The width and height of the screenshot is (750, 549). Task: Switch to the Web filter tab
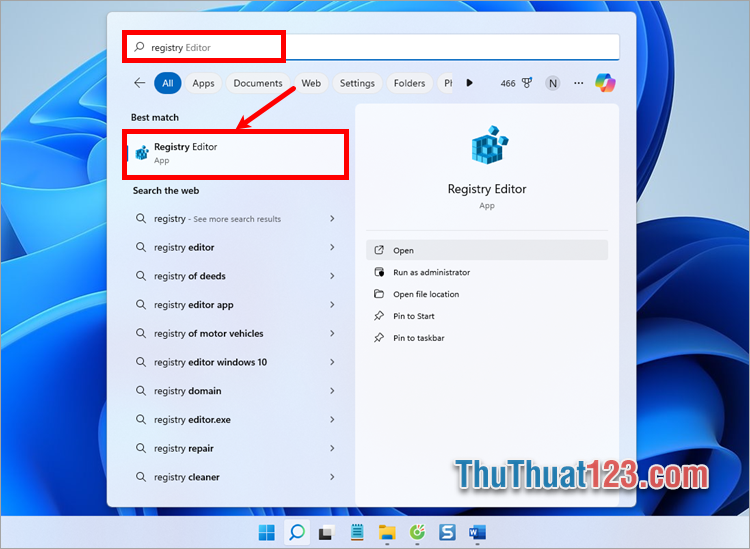[x=311, y=83]
